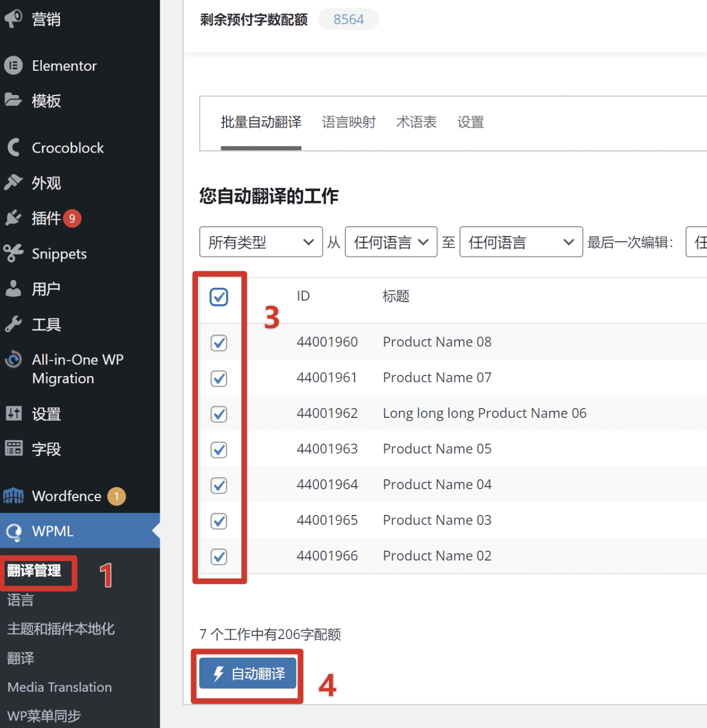Click the ID 44001962 table row
707x728 pixels.
pos(439,413)
